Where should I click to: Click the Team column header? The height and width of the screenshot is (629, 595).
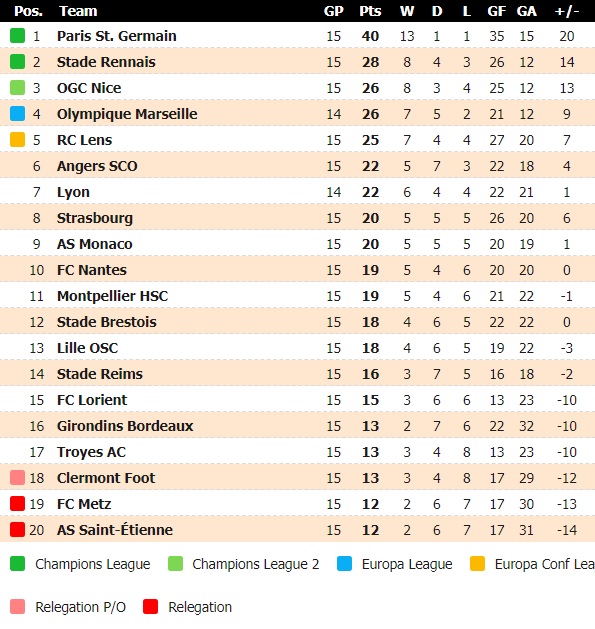point(78,11)
